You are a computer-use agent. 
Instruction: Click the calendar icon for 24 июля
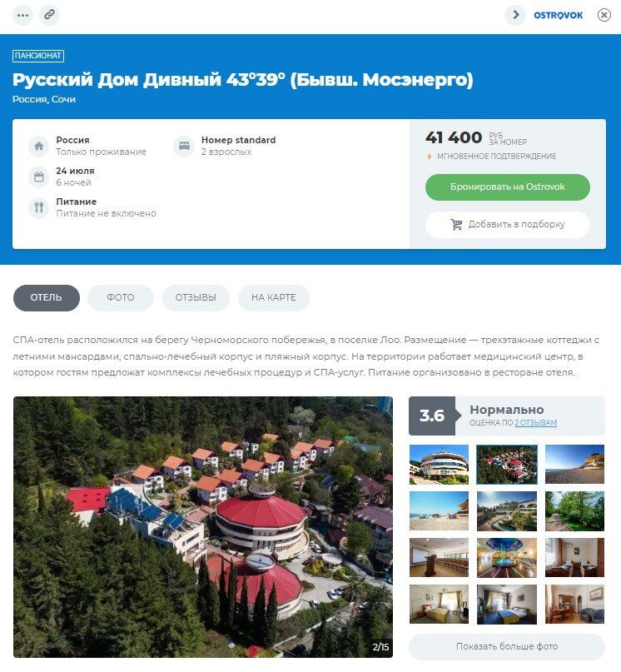pyautogui.click(x=39, y=177)
